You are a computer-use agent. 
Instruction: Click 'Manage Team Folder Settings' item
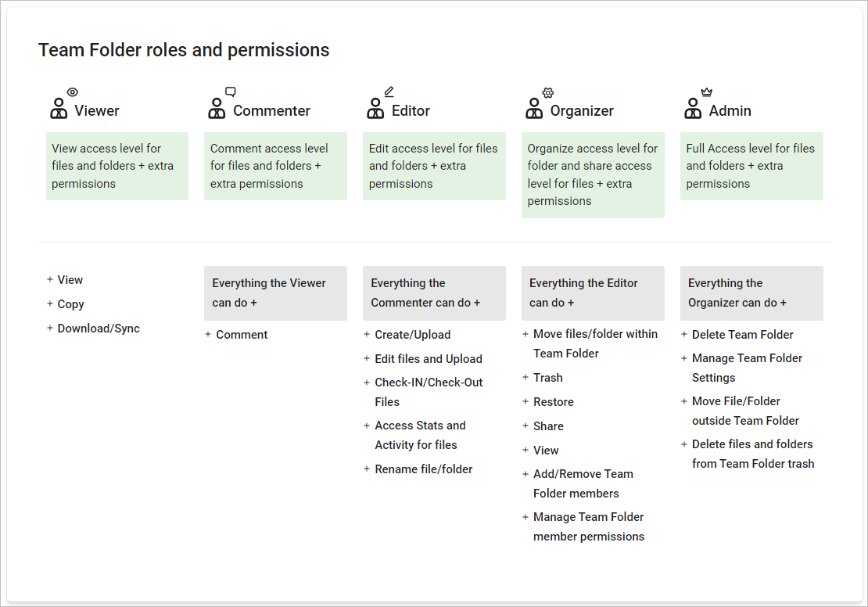[x=747, y=368]
